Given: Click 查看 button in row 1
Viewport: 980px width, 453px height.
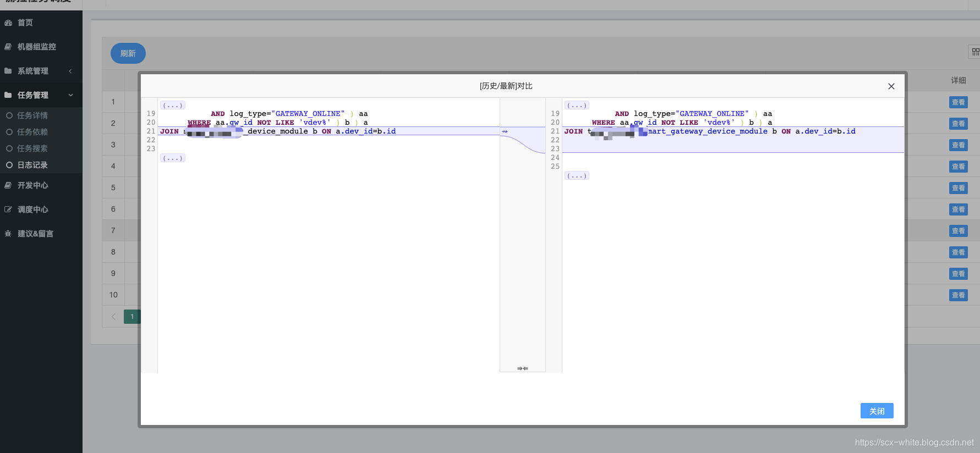Looking at the screenshot, I should pyautogui.click(x=959, y=102).
